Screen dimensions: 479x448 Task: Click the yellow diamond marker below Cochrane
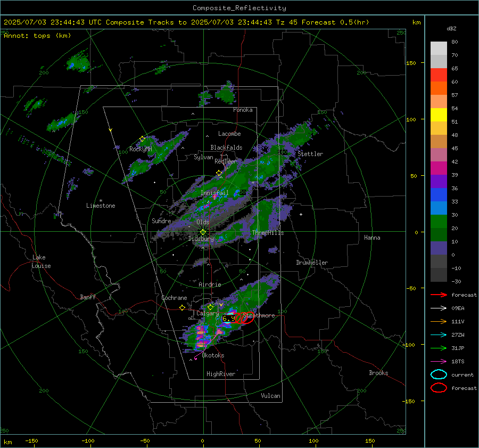(x=183, y=308)
